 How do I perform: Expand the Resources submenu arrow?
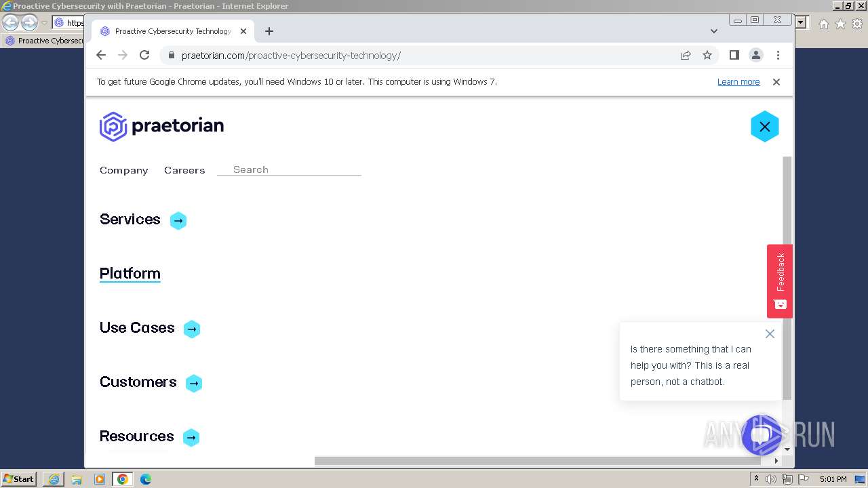[191, 437]
